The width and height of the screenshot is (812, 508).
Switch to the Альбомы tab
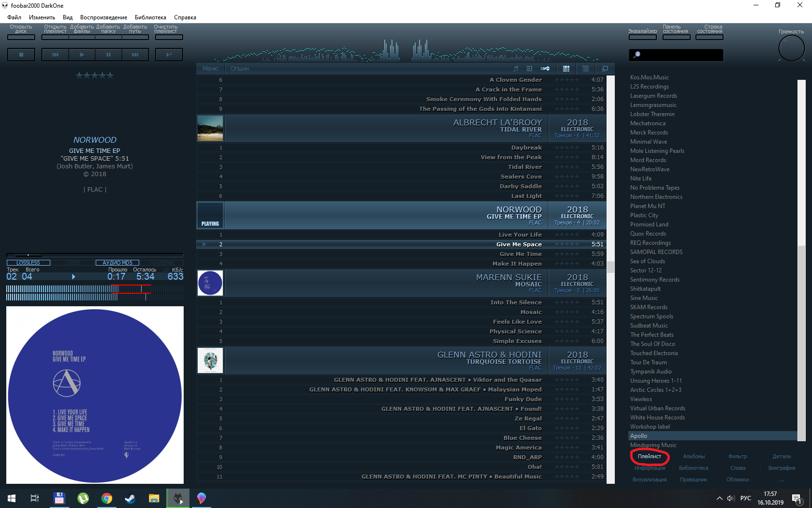click(694, 456)
